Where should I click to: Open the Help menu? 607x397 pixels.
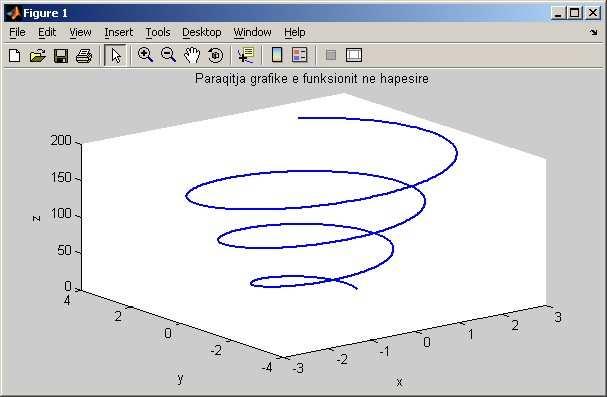295,32
